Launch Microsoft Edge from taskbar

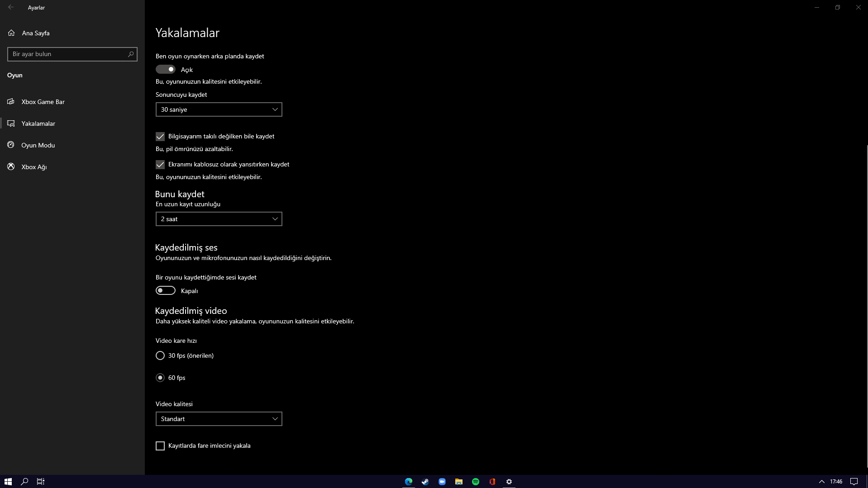coord(409,482)
